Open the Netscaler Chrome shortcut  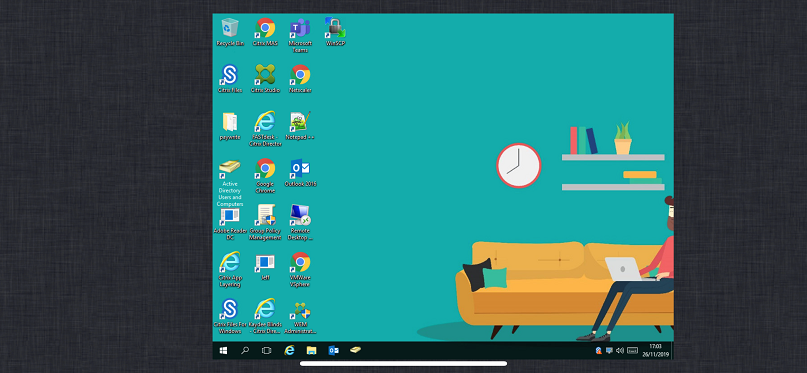[x=300, y=79]
